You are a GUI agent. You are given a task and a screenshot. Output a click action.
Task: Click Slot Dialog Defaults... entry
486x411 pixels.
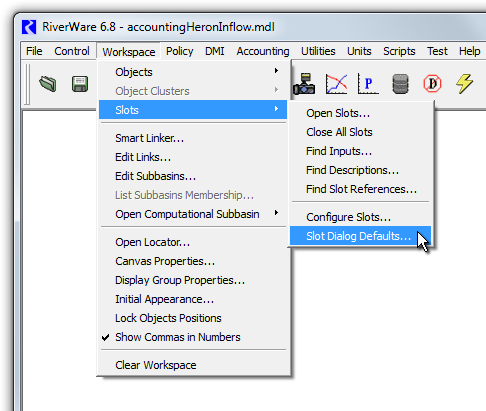[x=361, y=236]
